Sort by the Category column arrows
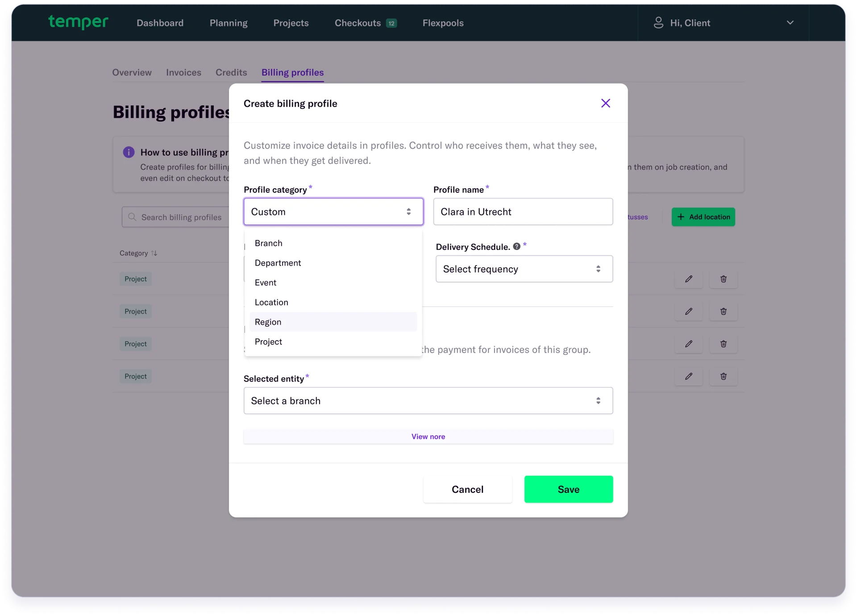 [154, 253]
